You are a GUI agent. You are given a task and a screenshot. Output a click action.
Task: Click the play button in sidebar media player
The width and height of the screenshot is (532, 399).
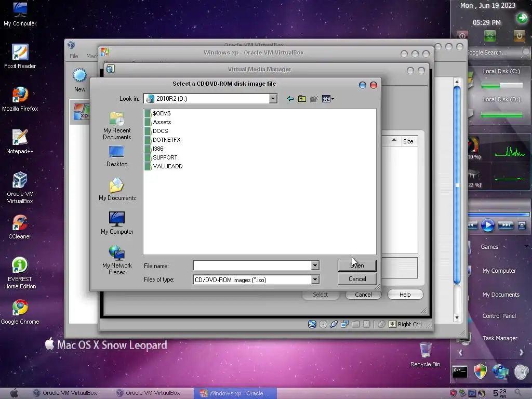(x=487, y=225)
